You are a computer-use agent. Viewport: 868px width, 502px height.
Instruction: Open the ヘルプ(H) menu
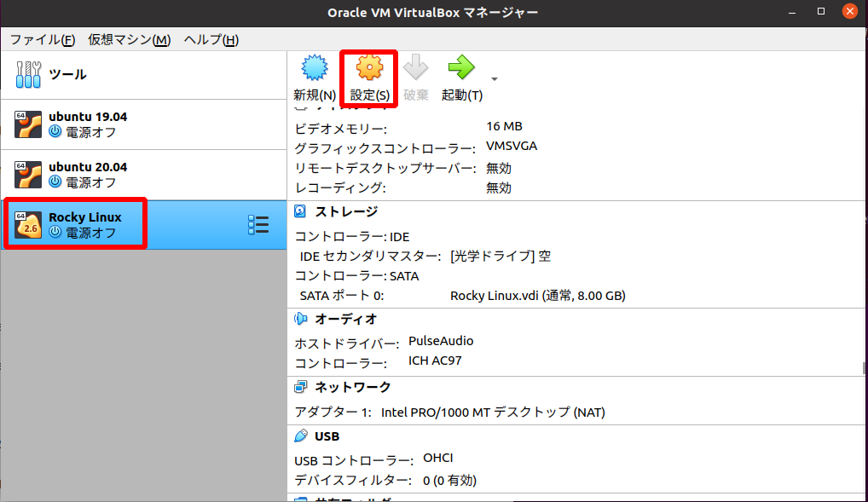[211, 40]
